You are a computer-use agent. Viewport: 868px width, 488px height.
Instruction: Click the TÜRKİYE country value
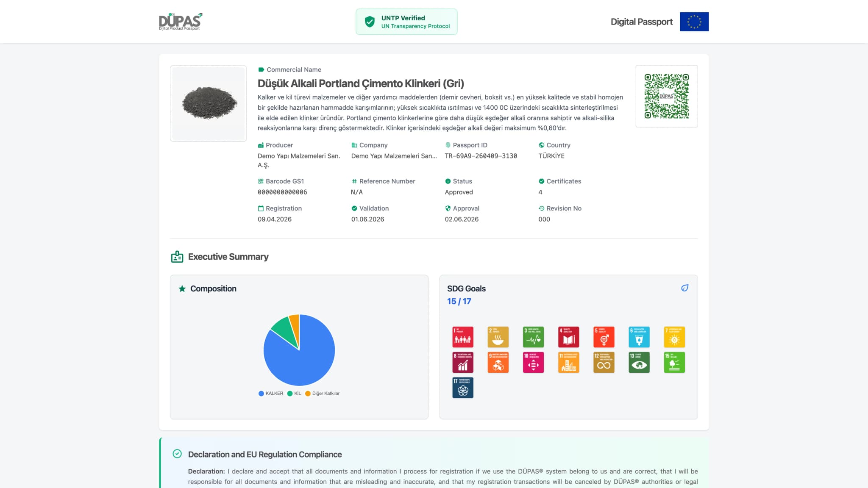(551, 156)
